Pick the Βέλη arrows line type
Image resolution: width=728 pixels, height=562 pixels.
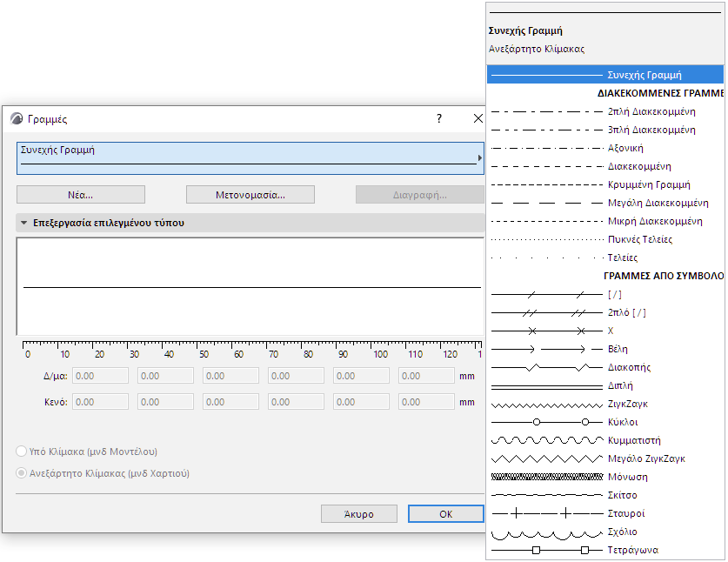pyautogui.click(x=605, y=349)
